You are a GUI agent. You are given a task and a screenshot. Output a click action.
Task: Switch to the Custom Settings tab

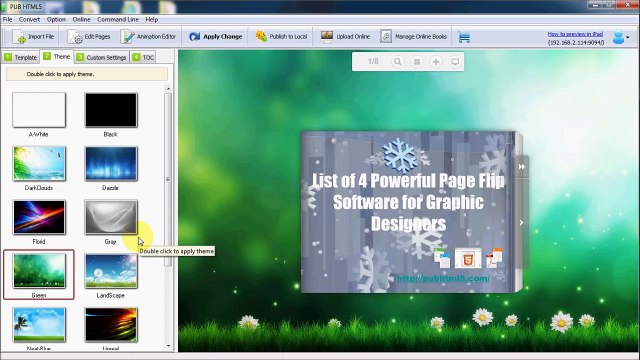tap(102, 58)
